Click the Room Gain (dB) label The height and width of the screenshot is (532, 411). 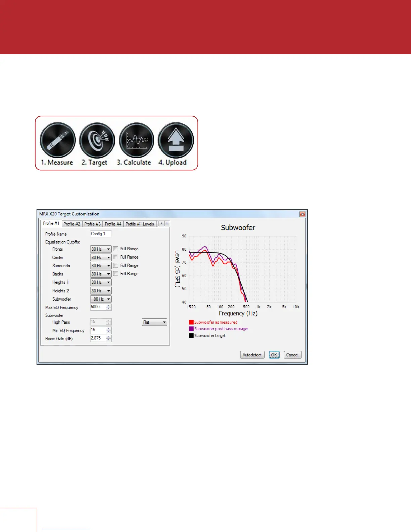pyautogui.click(x=59, y=339)
